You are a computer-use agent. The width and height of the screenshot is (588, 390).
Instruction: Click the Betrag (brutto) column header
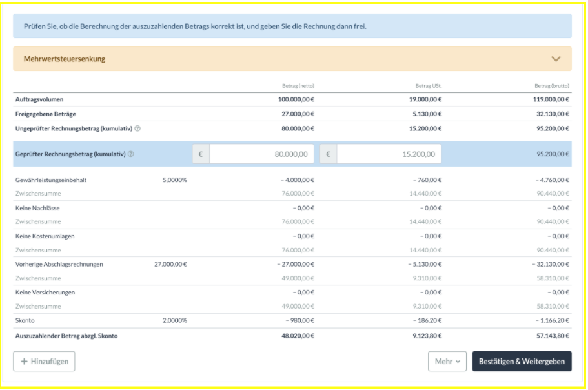(552, 86)
